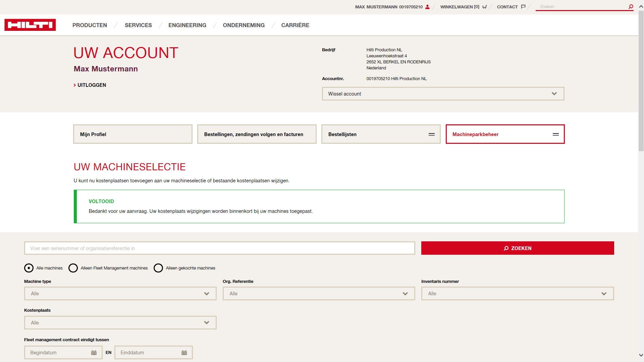The image size is (644, 362).
Task: Open the Services menu
Action: (138, 25)
